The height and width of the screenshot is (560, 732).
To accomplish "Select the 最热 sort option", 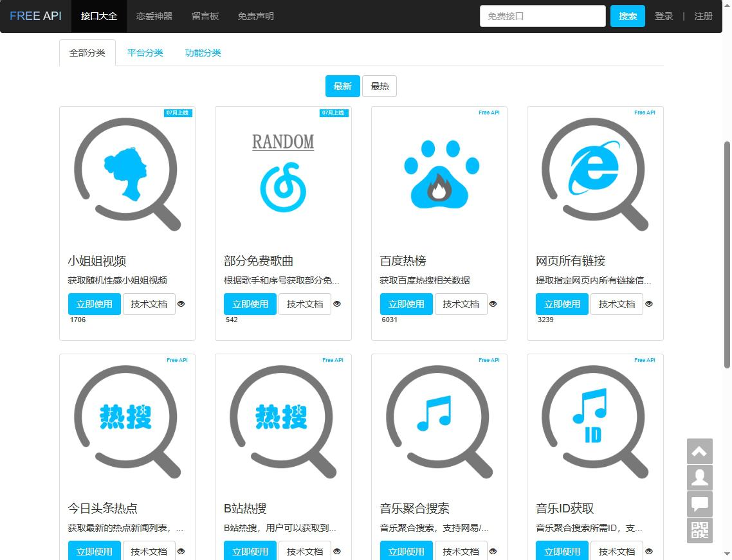I will click(380, 86).
